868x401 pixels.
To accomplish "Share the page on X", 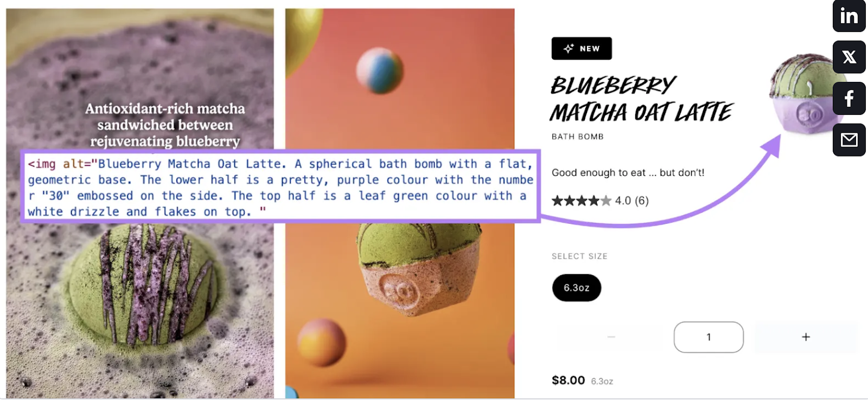I will [849, 57].
